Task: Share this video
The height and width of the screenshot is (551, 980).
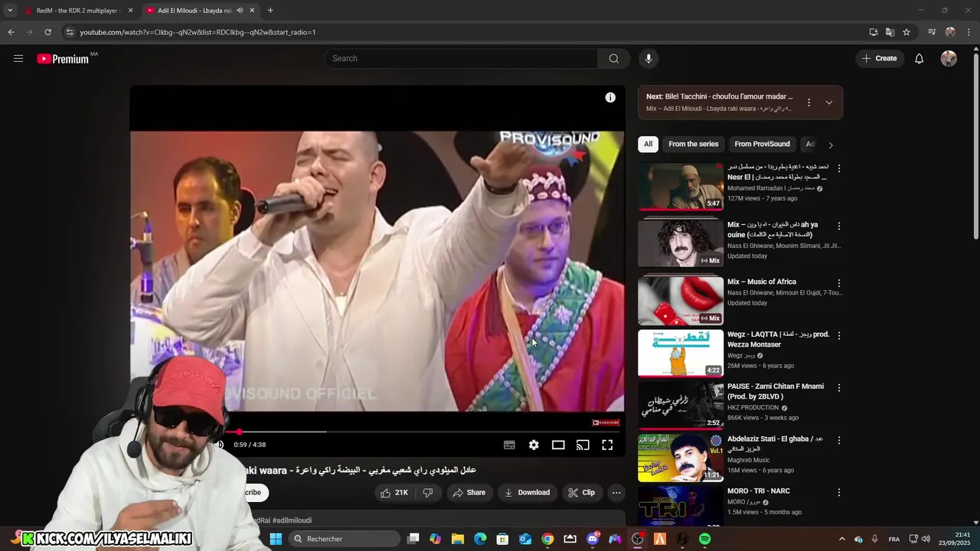Action: [469, 493]
